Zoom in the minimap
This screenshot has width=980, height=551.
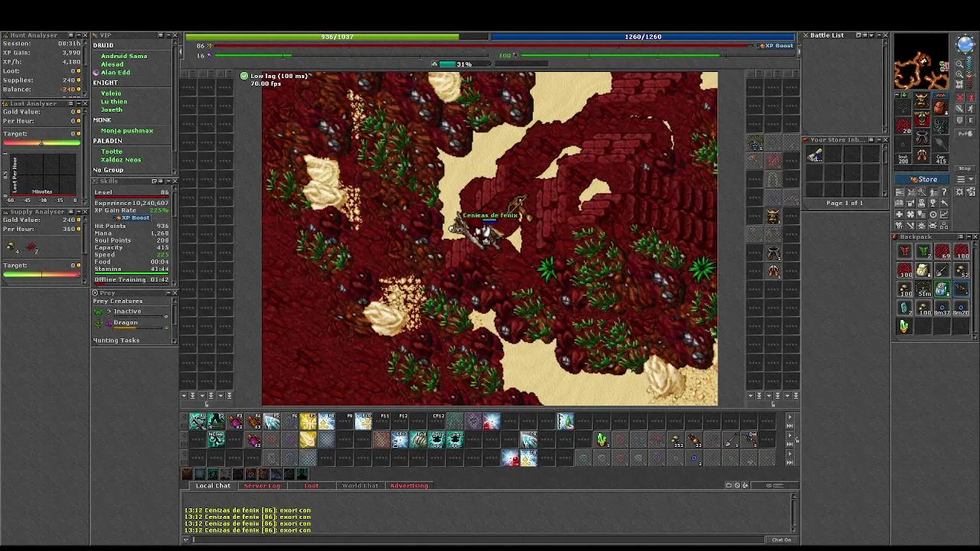click(960, 75)
